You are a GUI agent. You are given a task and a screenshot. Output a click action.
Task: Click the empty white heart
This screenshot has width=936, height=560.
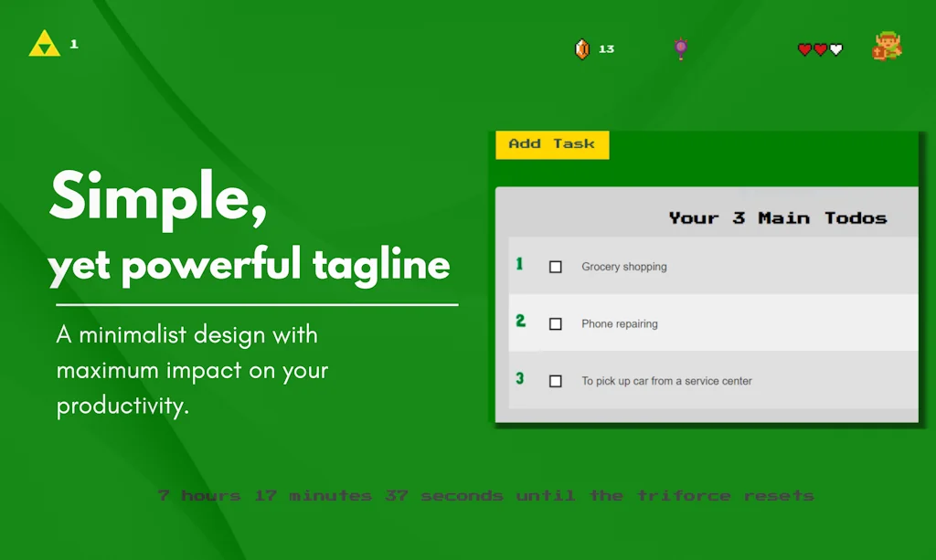pos(836,49)
